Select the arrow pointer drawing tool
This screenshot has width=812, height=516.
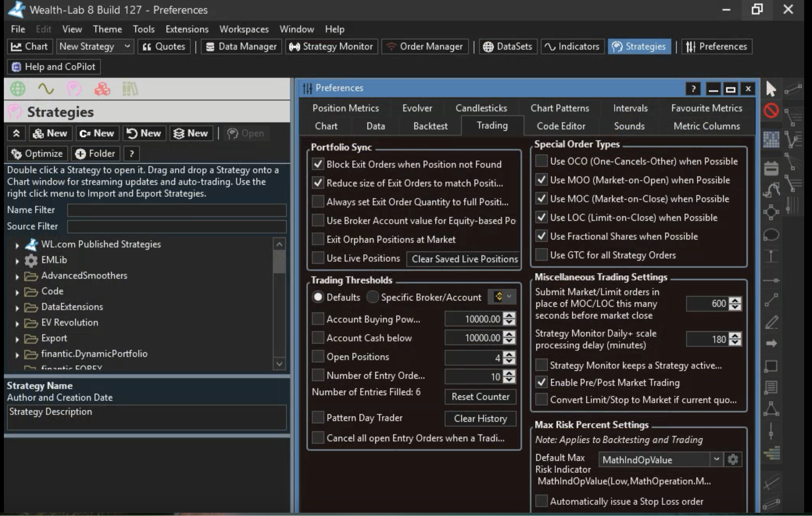point(771,89)
